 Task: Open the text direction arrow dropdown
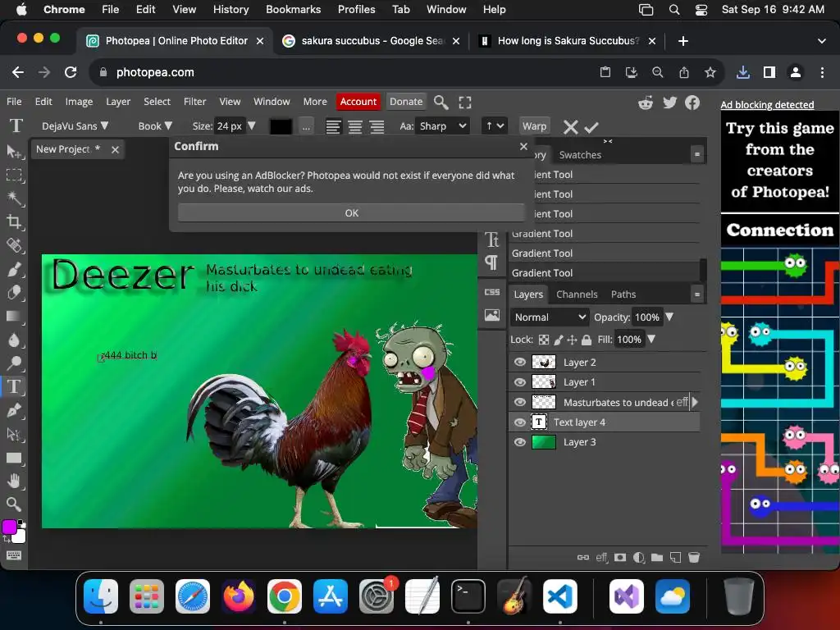[x=494, y=126]
